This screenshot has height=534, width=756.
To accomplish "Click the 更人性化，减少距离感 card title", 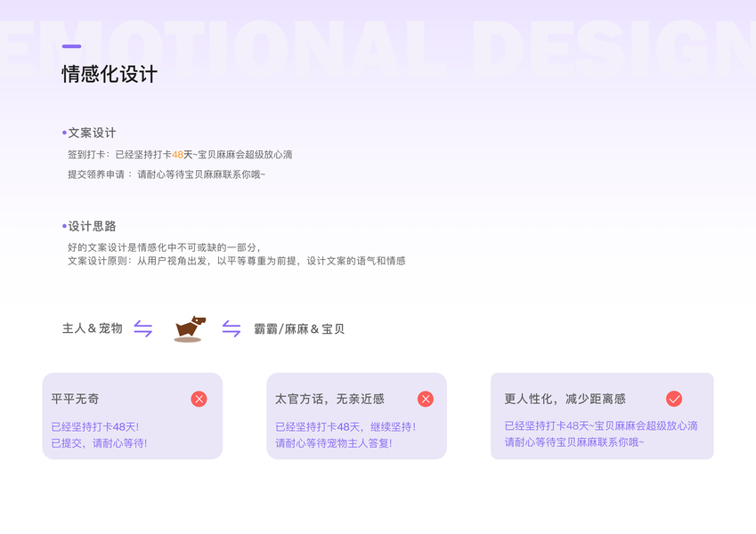I will click(565, 399).
